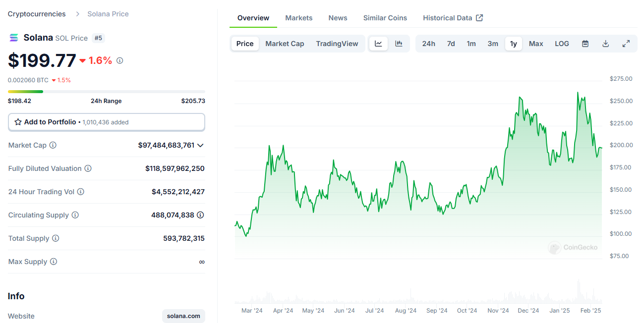
Task: Click the $97,484,683,761 market cap value
Action: point(166,145)
